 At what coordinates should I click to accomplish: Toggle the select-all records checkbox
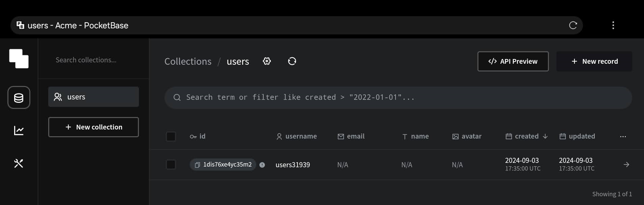click(171, 137)
